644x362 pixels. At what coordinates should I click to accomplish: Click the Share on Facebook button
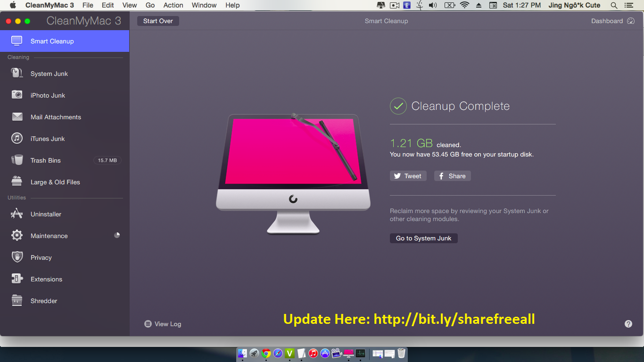coord(452,176)
